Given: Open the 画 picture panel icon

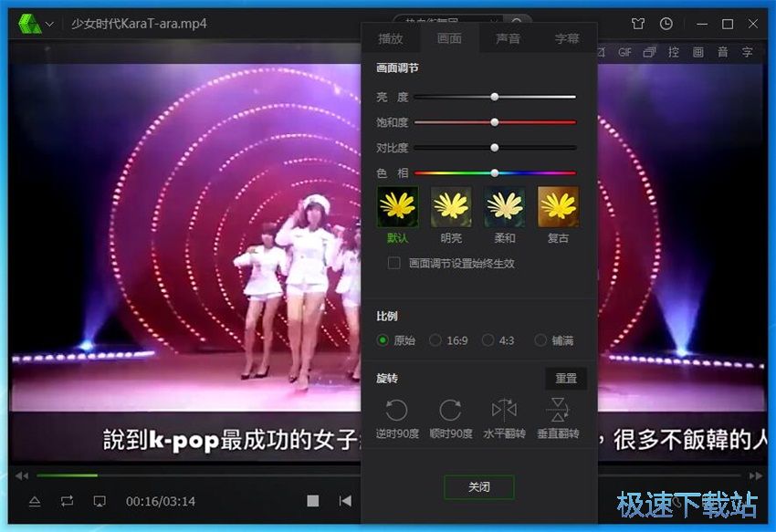Looking at the screenshot, I should [697, 52].
